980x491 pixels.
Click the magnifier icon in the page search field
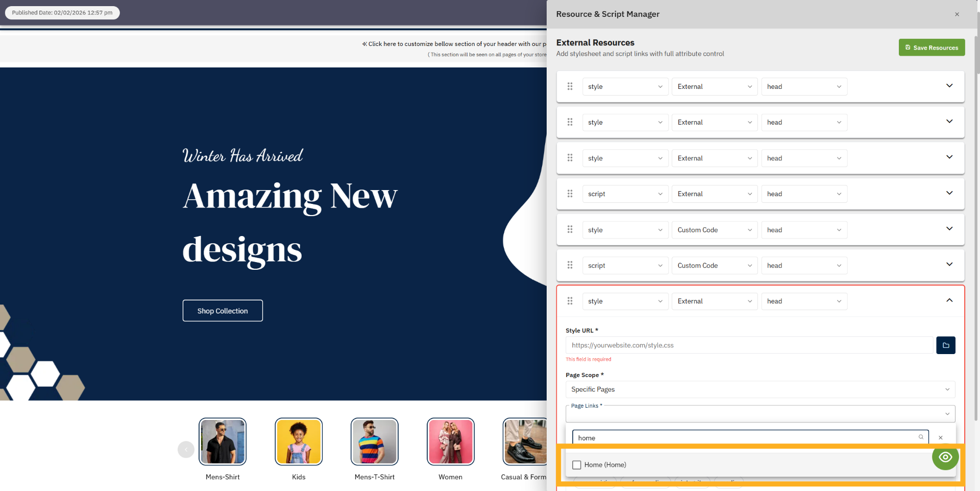coord(920,437)
